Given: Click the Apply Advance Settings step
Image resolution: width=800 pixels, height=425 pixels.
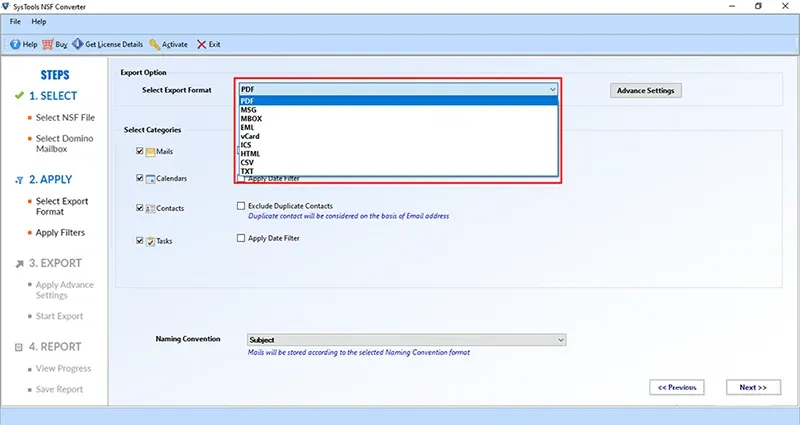Looking at the screenshot, I should point(65,290).
